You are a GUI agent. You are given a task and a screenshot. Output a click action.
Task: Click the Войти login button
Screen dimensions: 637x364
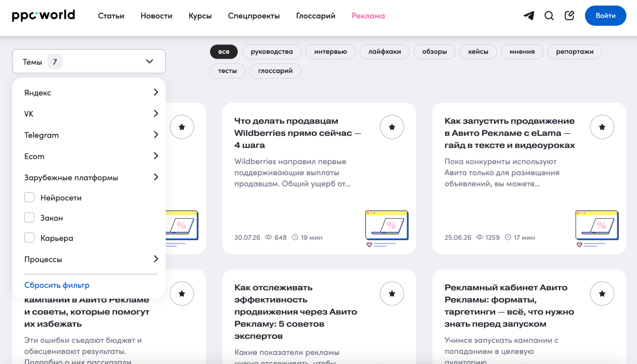(605, 16)
